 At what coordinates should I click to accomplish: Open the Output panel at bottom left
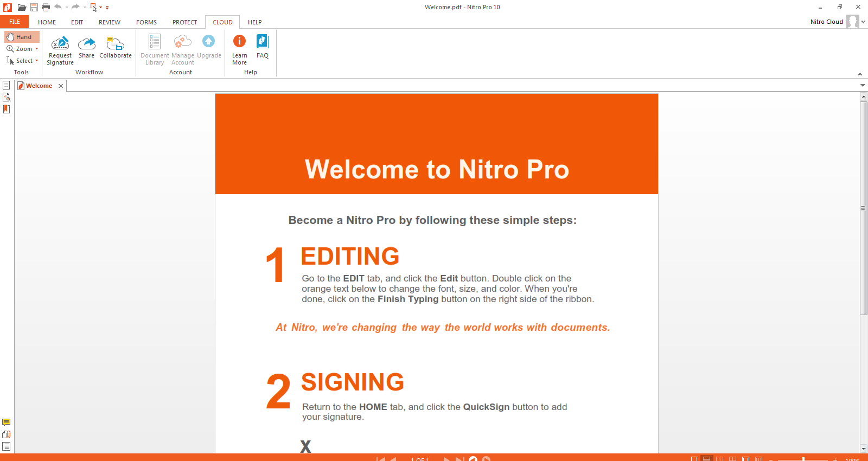tap(7, 446)
